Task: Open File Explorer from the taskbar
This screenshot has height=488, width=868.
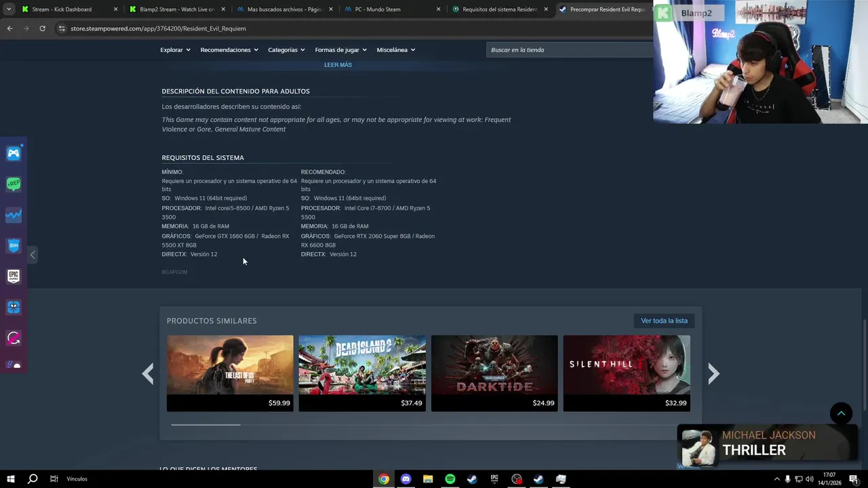Action: coord(428,479)
